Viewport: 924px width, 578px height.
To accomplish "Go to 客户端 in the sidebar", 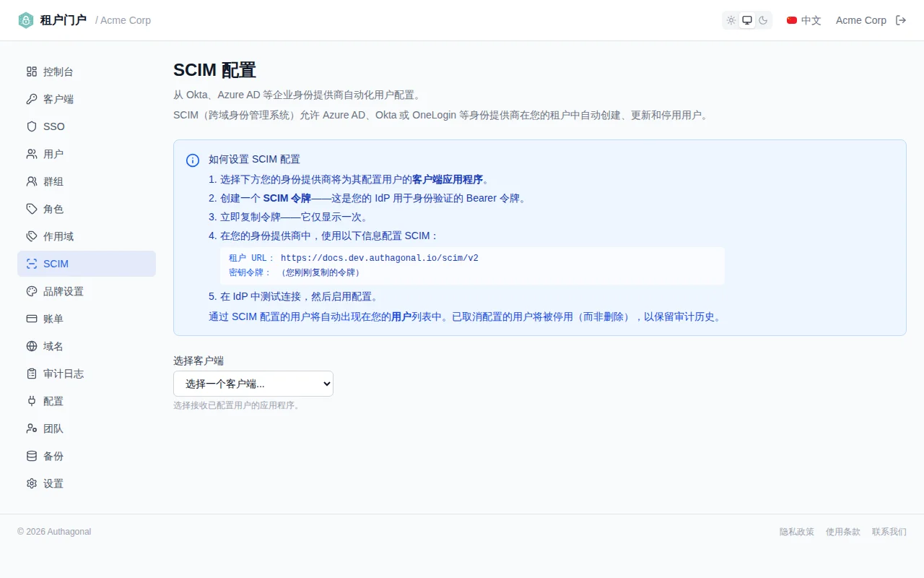I will tap(87, 99).
